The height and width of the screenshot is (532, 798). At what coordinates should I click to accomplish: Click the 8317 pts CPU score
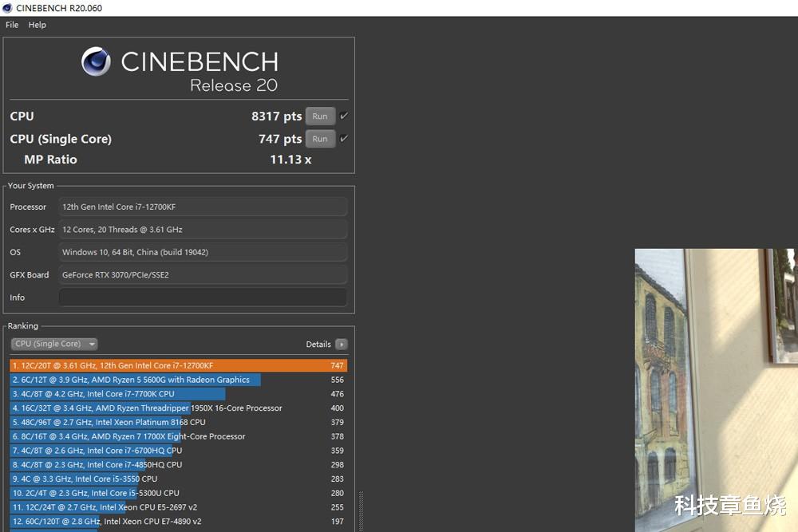tap(276, 116)
